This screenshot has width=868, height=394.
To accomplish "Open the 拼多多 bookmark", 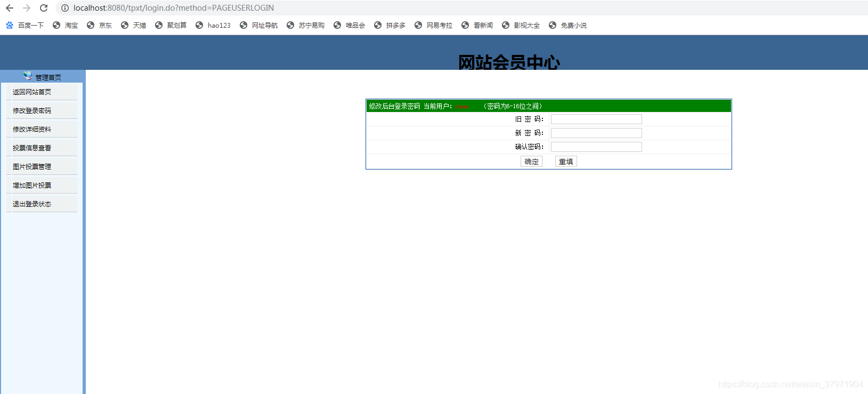I will (390, 25).
